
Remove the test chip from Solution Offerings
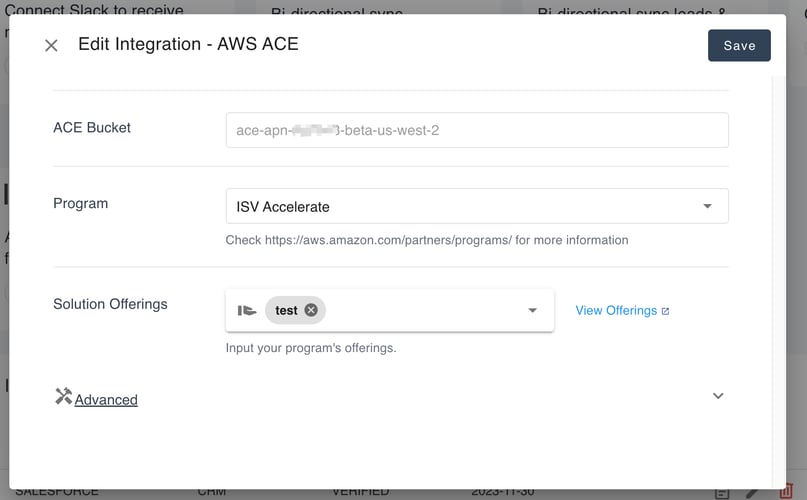point(311,310)
